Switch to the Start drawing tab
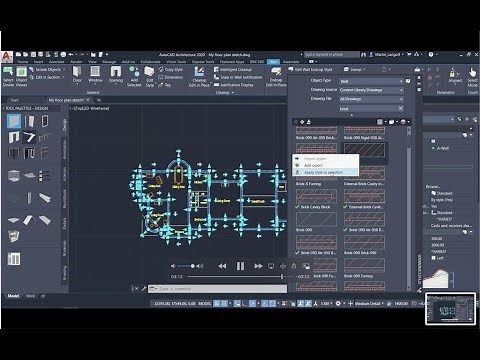480x360 pixels. 14,100
